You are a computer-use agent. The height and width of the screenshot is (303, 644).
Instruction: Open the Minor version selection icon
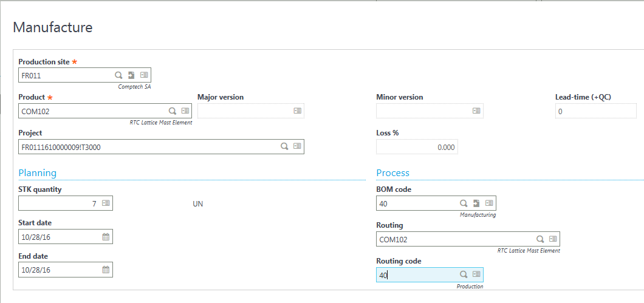click(476, 111)
